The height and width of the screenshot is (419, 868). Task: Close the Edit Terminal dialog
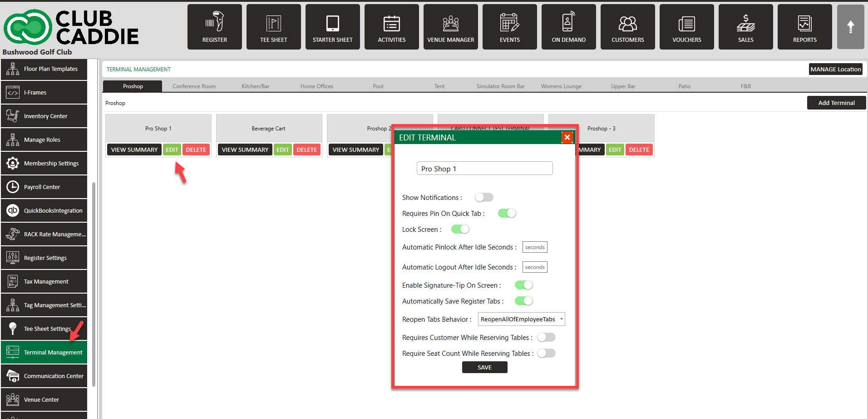pos(567,137)
